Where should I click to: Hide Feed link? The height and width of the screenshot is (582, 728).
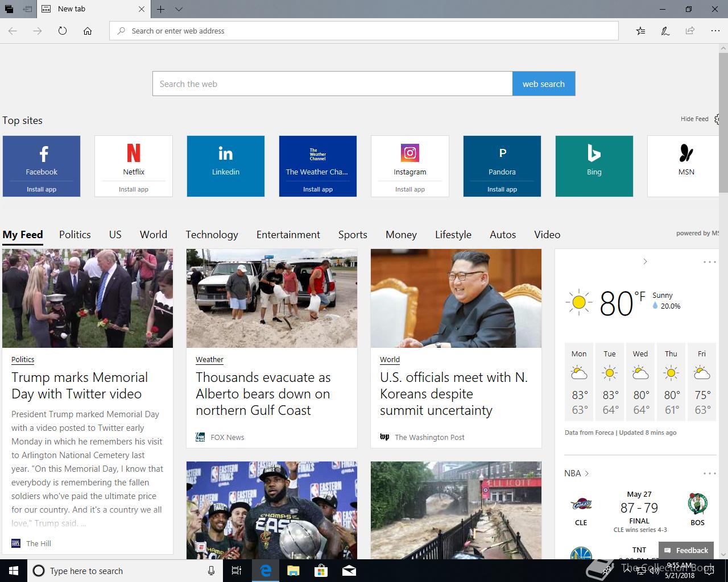pos(694,119)
